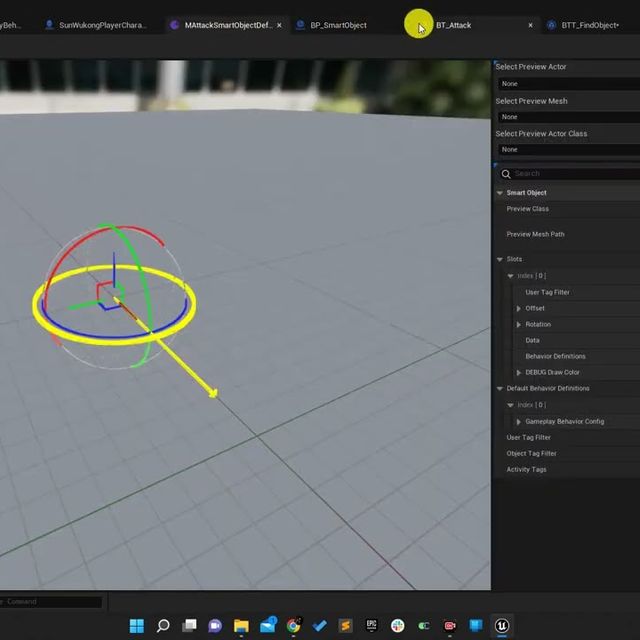Viewport: 640px width, 640px height.
Task: Click the Select Preview Mesh label
Action: coord(531,101)
